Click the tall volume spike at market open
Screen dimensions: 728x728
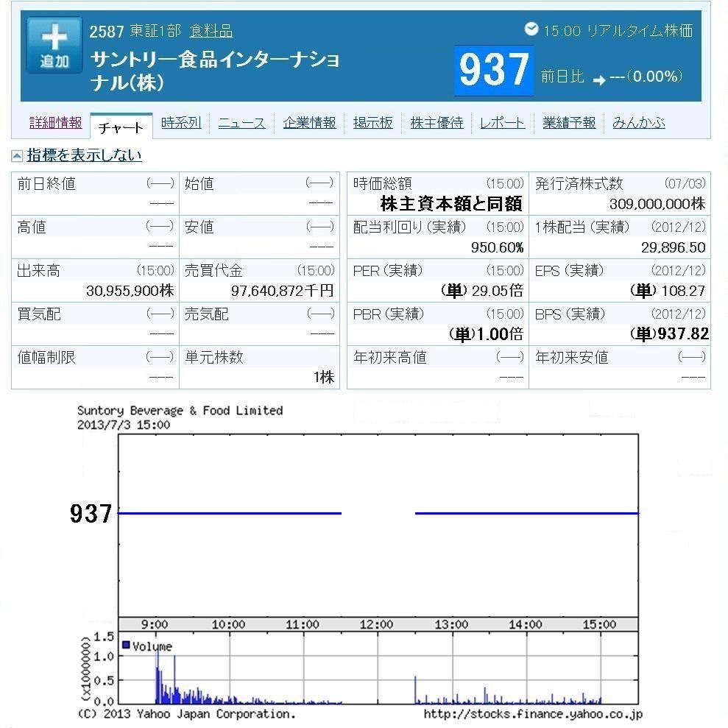pos(158,677)
